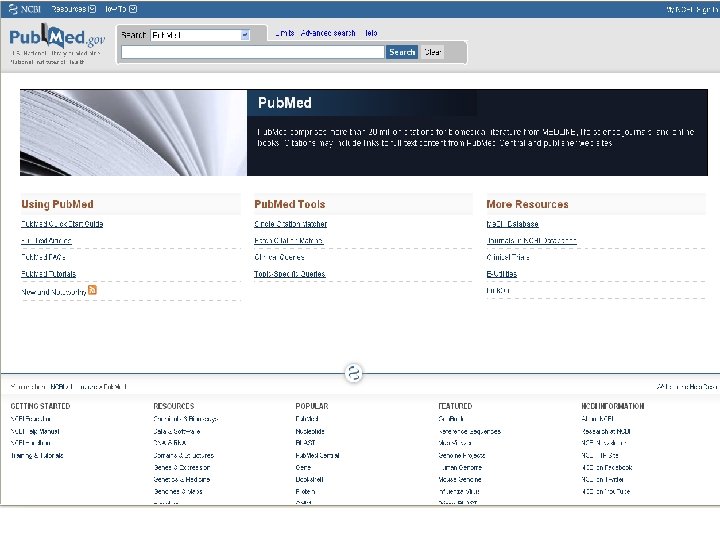
Task: Click the Protein link under Popular
Action: (x=305, y=491)
